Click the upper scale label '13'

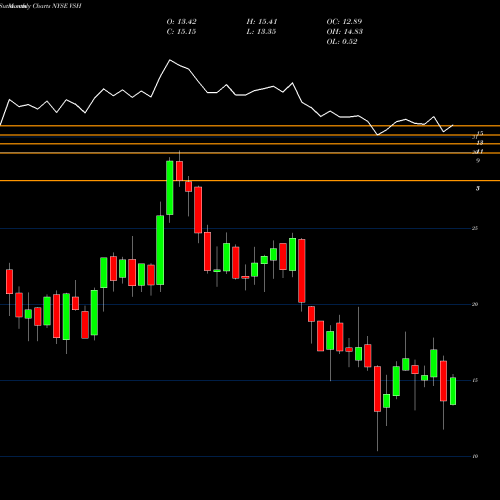point(479,143)
